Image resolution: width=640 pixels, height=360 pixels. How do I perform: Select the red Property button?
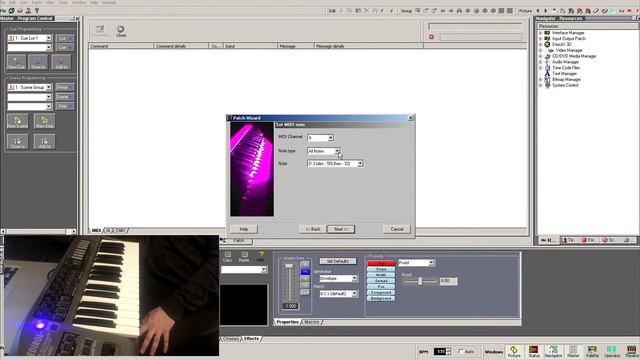click(381, 263)
